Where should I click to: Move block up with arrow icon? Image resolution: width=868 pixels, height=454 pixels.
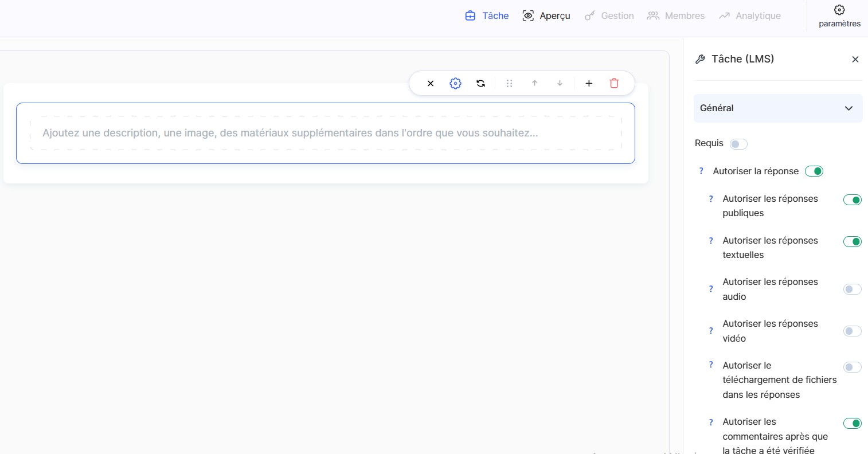(534, 83)
